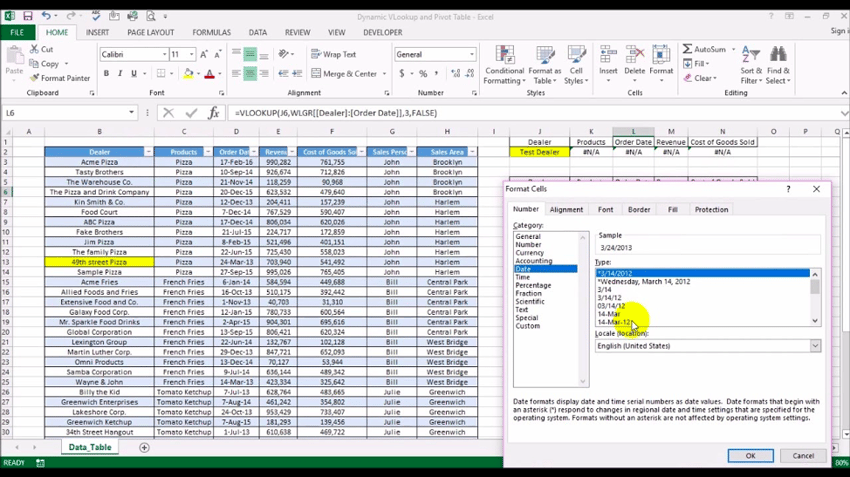Click the Format Cells help question mark

coord(788,189)
